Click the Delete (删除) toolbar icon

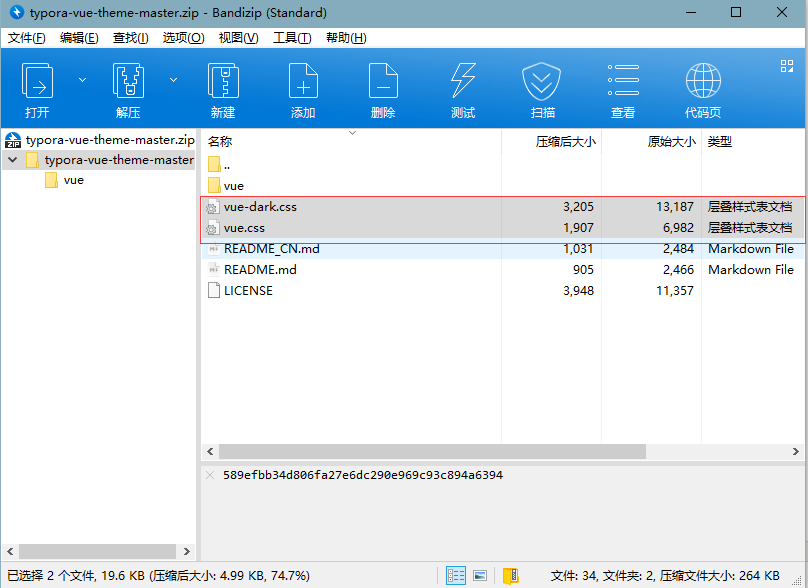(383, 81)
